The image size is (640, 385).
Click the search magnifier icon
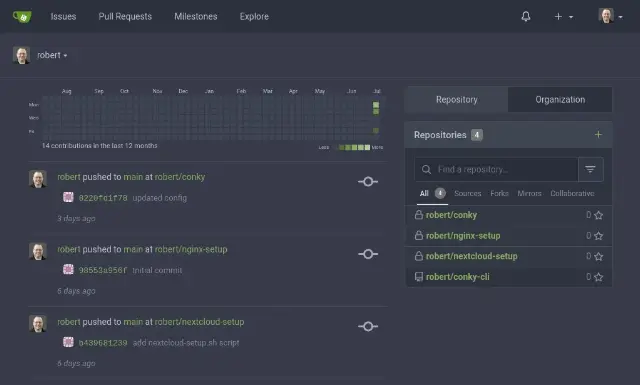click(x=426, y=169)
